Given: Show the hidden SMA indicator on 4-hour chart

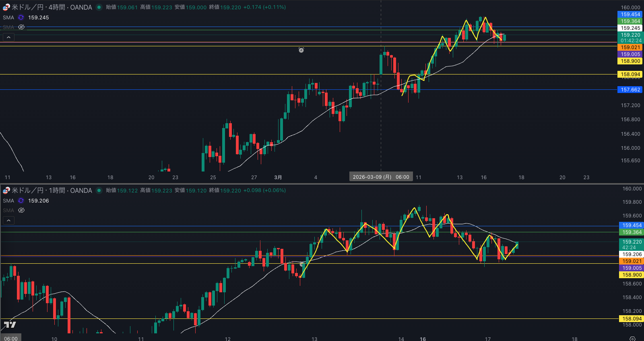Looking at the screenshot, I should tap(21, 27).
